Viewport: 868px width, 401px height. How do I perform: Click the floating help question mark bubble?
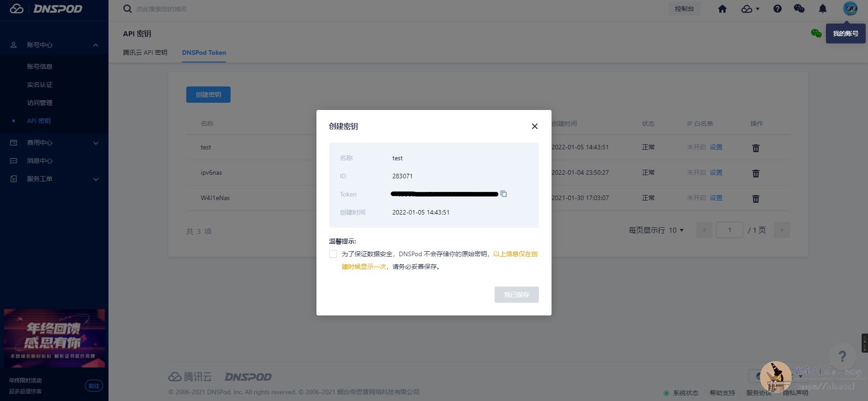tap(842, 356)
